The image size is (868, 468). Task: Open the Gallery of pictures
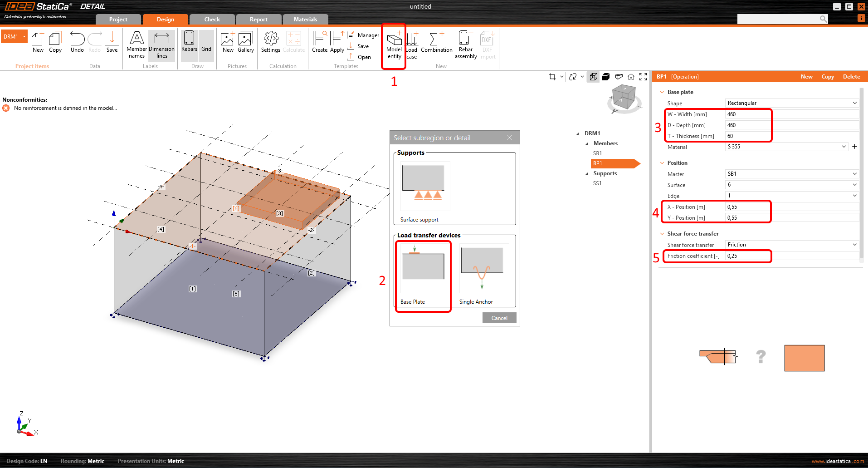point(245,43)
